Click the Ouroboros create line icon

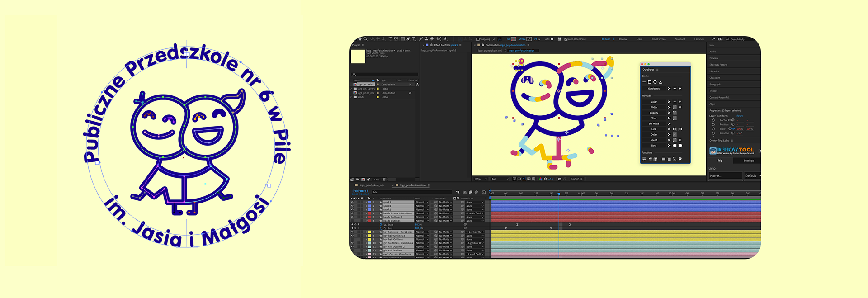[644, 82]
